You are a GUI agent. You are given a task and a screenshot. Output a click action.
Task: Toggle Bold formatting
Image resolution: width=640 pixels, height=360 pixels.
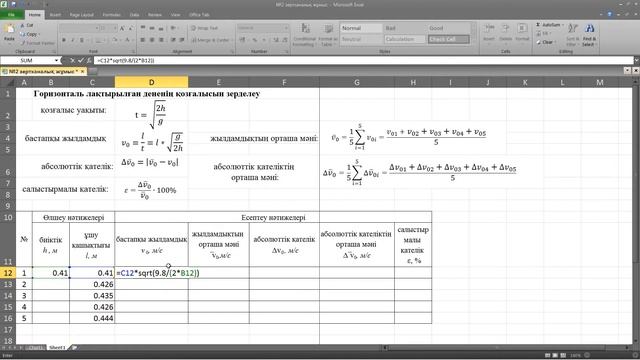click(x=64, y=40)
